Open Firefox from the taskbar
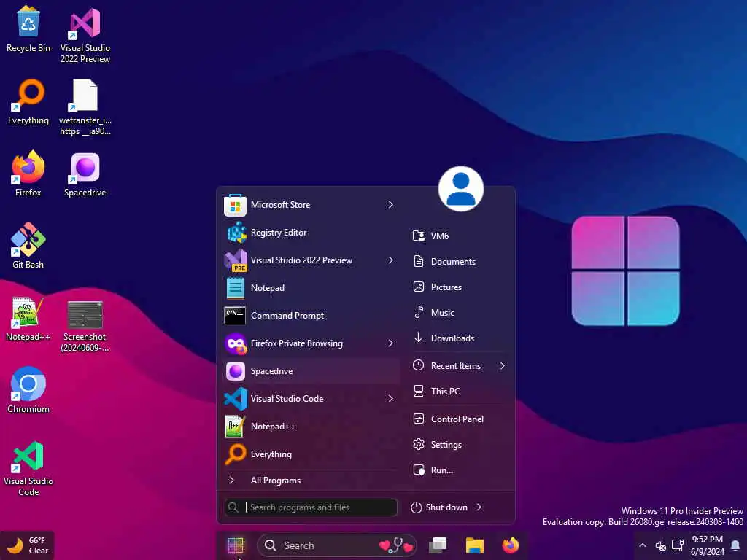 (x=511, y=545)
